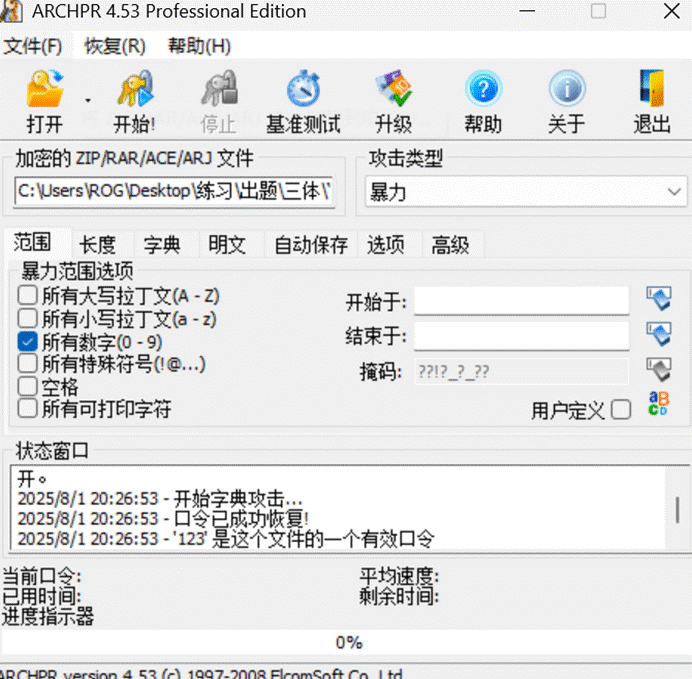692x679 pixels.
Task: Click the 结束于 input field
Action: click(522, 335)
